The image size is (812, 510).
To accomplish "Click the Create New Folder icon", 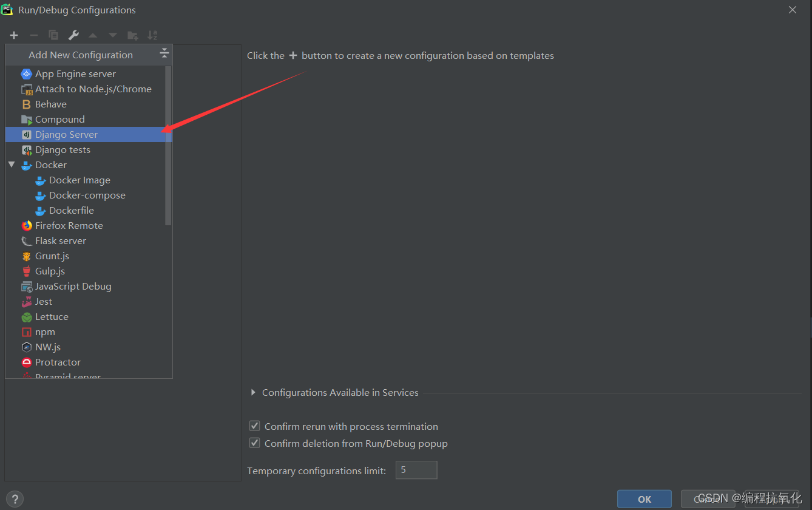I will (x=132, y=35).
